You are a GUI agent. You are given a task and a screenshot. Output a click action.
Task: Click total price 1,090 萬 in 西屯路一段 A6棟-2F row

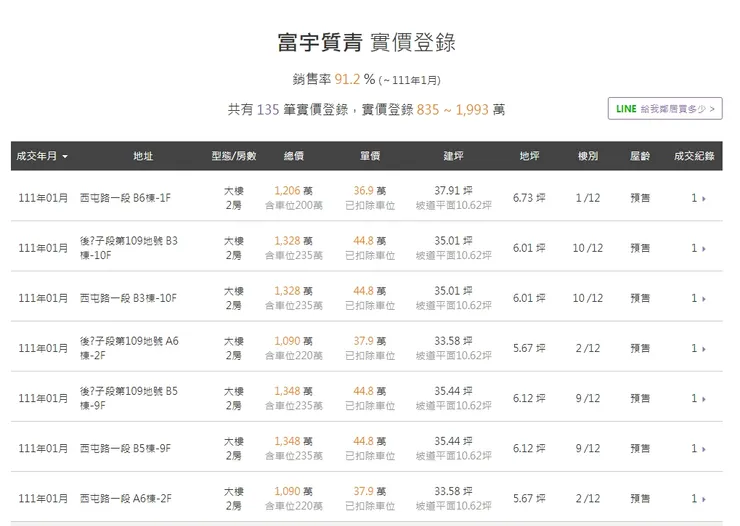pyautogui.click(x=294, y=491)
